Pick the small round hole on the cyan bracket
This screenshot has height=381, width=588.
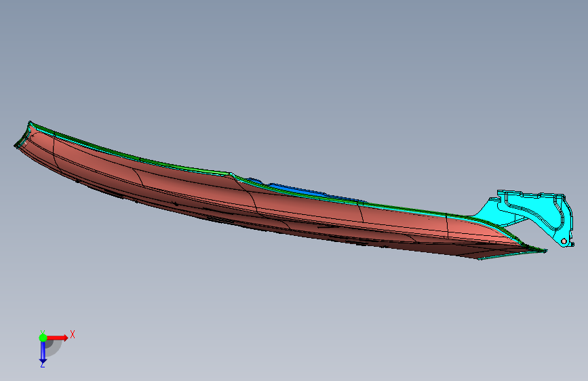(x=564, y=241)
